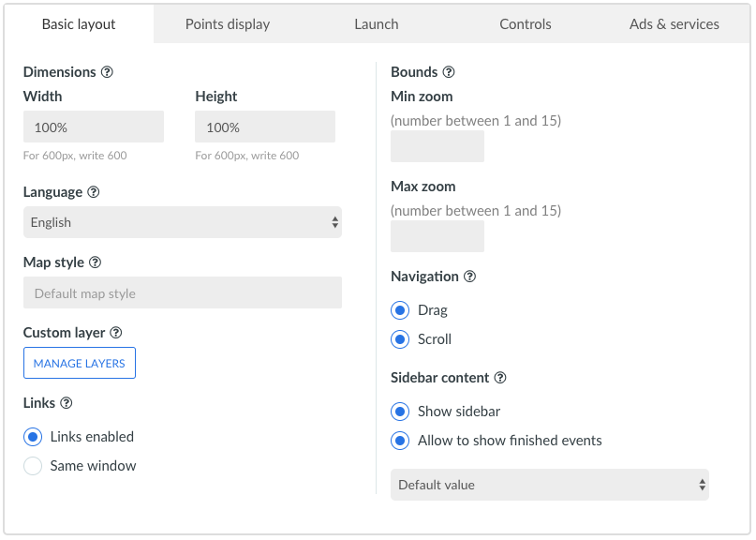This screenshot has height=540, width=756.
Task: Open the Links help tooltip
Action: point(66,403)
